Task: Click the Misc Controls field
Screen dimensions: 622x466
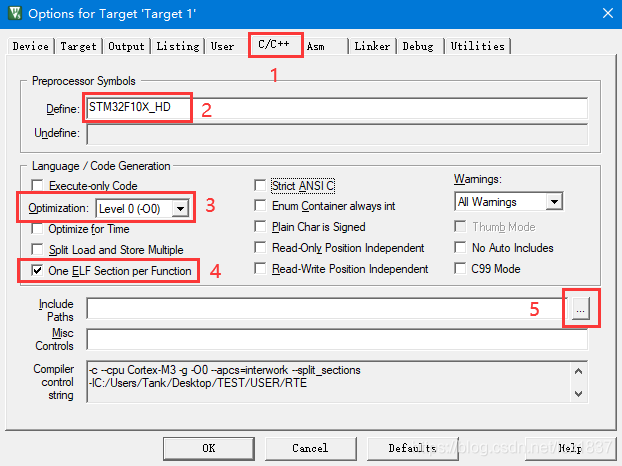Action: 337,339
